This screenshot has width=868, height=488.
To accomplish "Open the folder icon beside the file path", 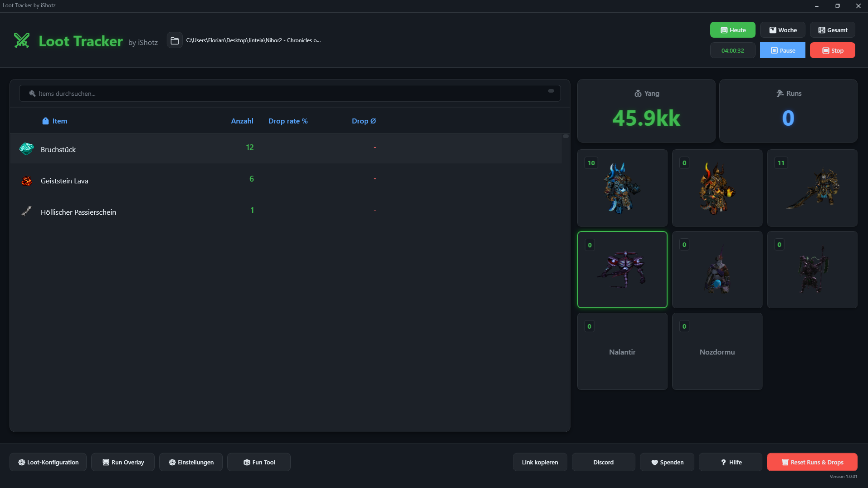I will coord(174,40).
